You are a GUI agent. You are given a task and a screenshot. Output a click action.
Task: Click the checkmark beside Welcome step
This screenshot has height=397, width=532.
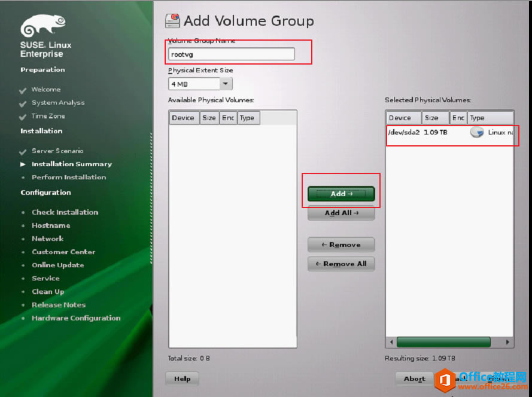[x=23, y=90]
